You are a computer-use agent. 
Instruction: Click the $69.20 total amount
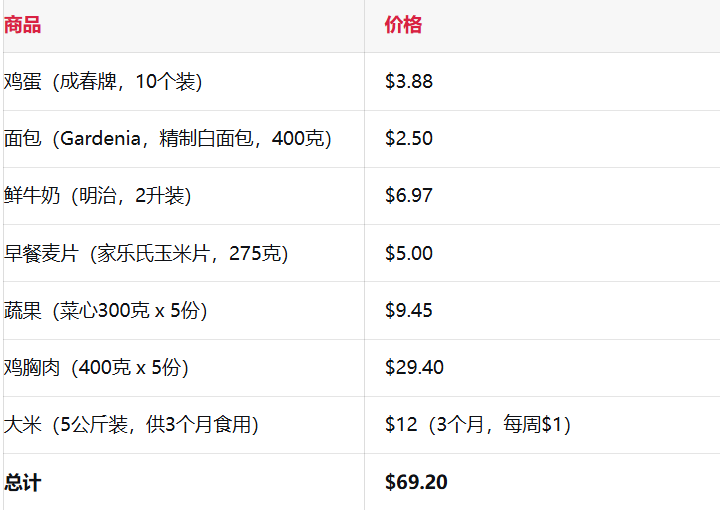(x=416, y=483)
